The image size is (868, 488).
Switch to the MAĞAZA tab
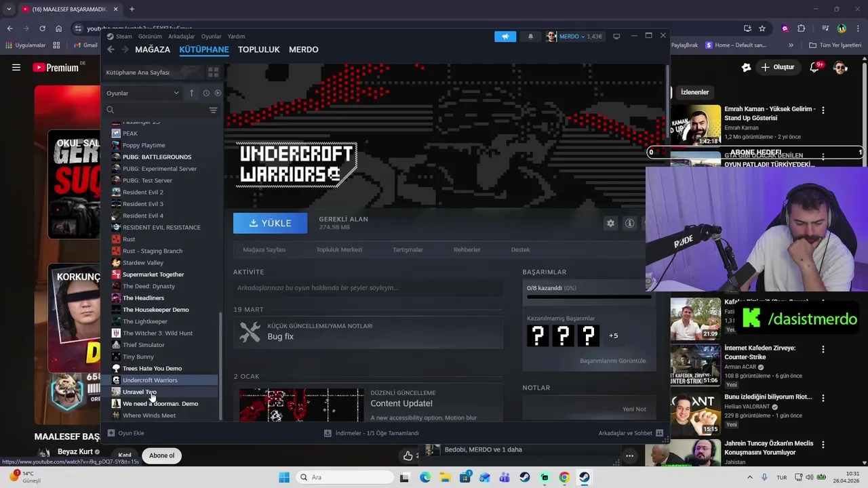point(153,49)
